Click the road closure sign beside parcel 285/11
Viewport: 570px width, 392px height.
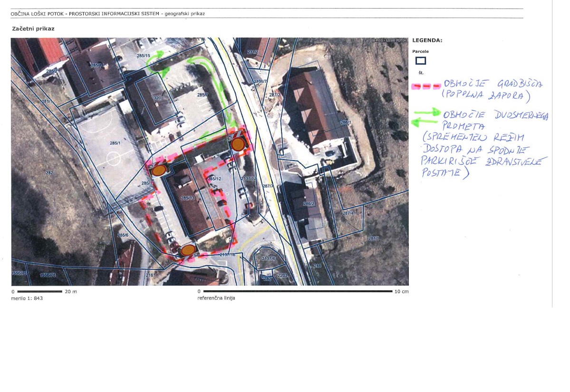point(159,170)
